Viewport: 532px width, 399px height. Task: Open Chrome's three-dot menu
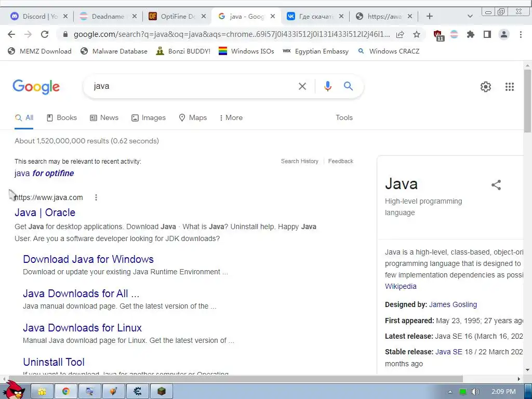[x=521, y=34]
